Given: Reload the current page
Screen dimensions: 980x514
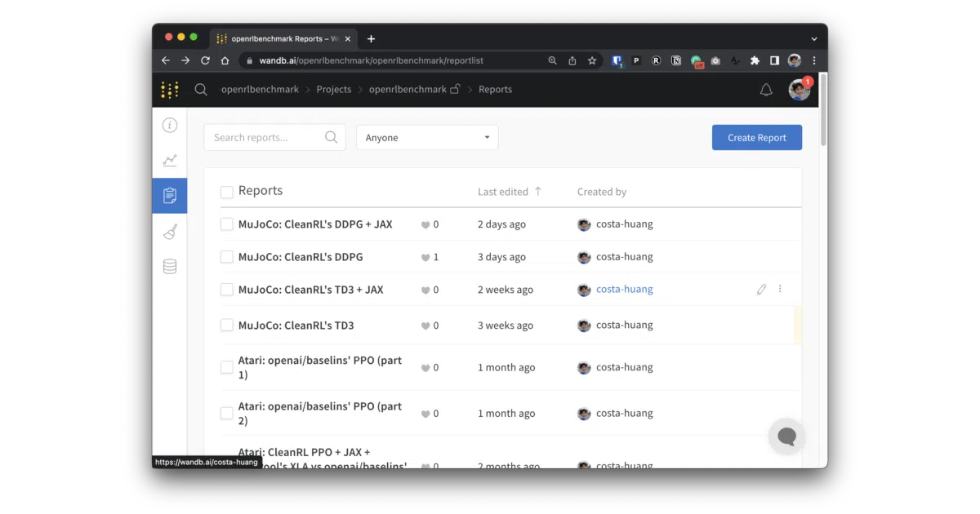Looking at the screenshot, I should pos(205,60).
